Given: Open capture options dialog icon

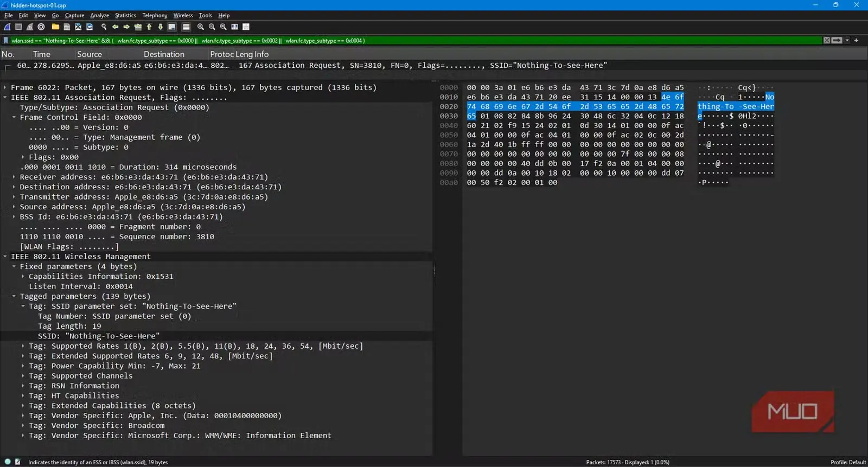Looking at the screenshot, I should (41, 27).
